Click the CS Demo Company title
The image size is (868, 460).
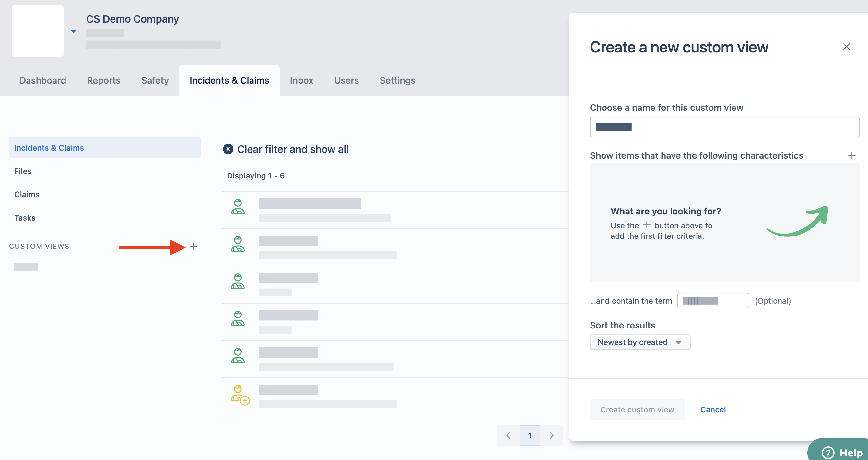click(133, 19)
